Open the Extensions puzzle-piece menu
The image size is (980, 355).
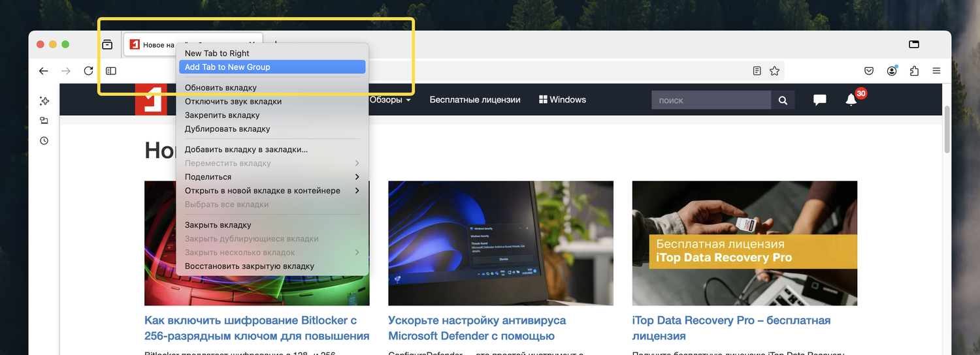click(914, 71)
